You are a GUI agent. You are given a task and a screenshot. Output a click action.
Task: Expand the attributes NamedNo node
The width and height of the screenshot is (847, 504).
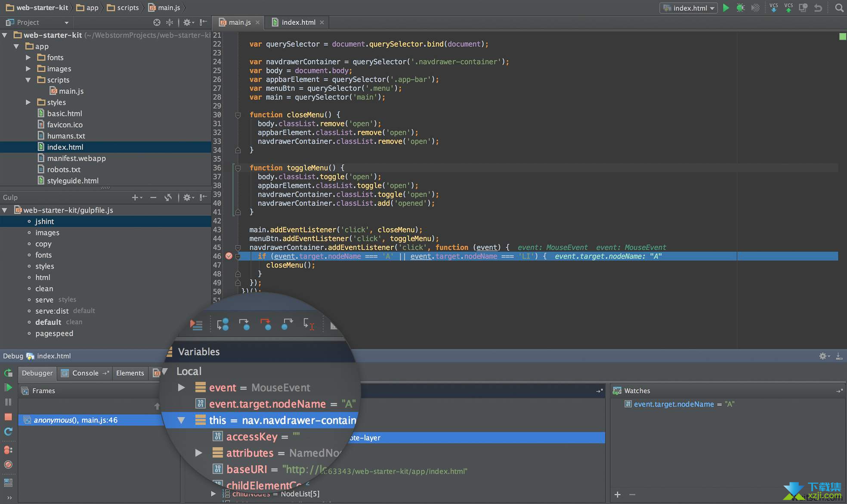(202, 453)
